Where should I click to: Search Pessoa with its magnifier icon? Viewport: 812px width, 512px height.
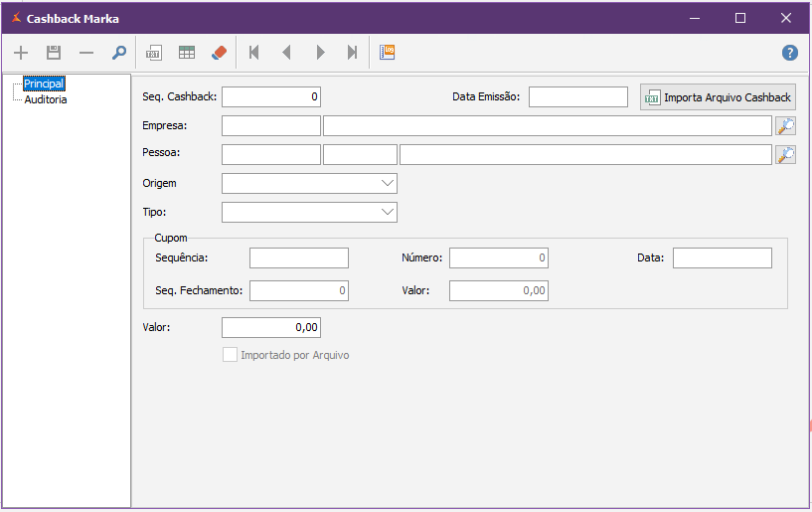click(785, 155)
